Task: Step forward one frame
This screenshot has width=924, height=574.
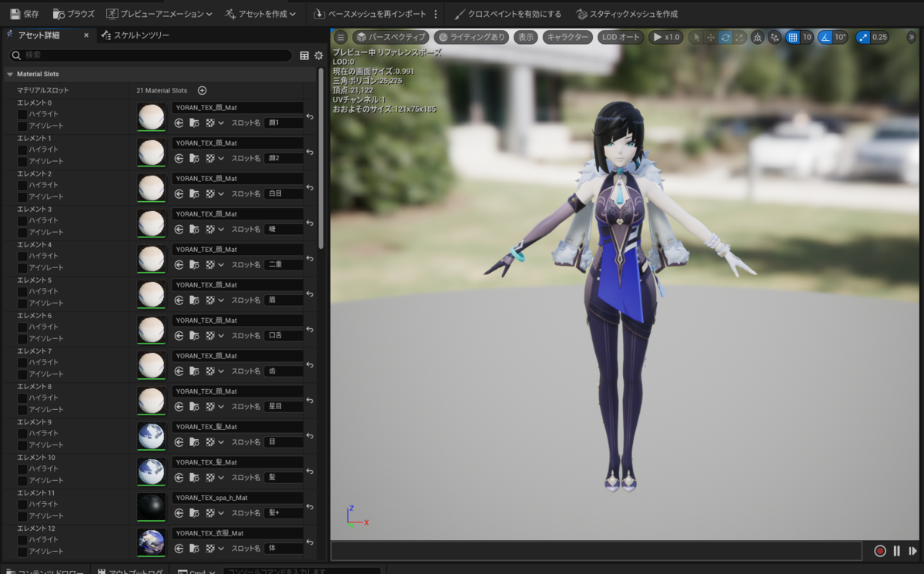Action: click(x=912, y=551)
